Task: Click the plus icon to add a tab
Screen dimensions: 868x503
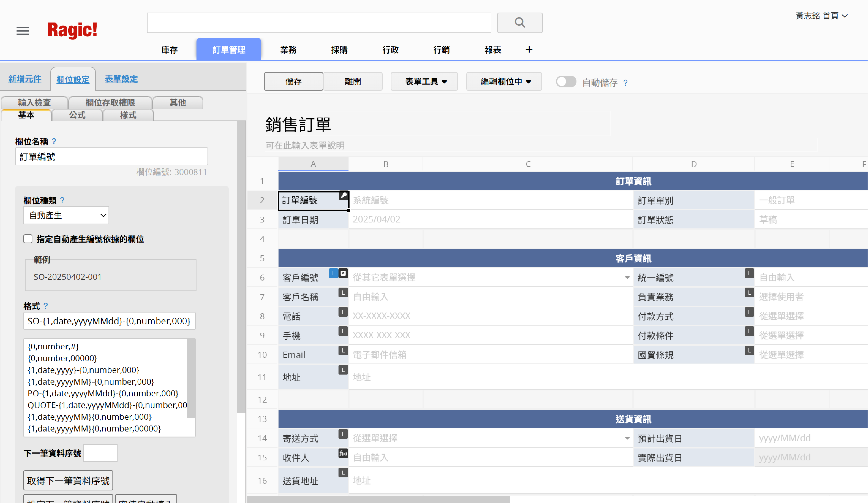Action: click(x=529, y=49)
